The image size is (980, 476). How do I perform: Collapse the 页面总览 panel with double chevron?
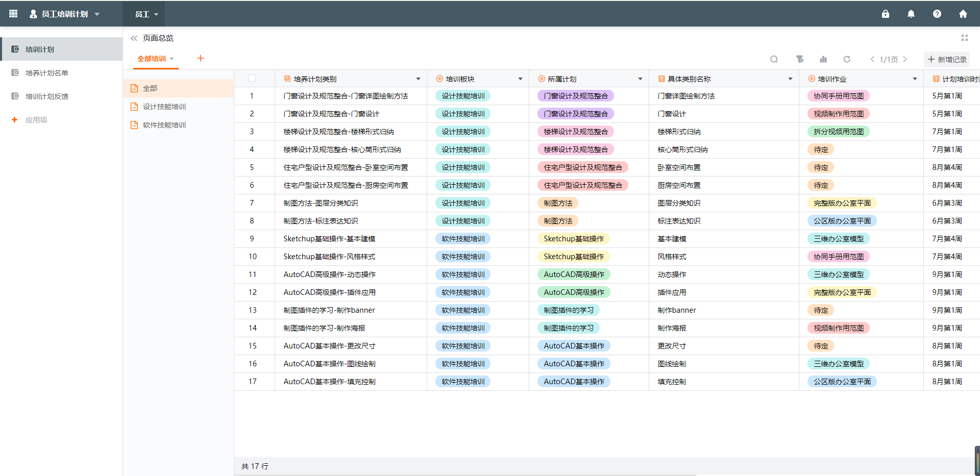(x=134, y=38)
